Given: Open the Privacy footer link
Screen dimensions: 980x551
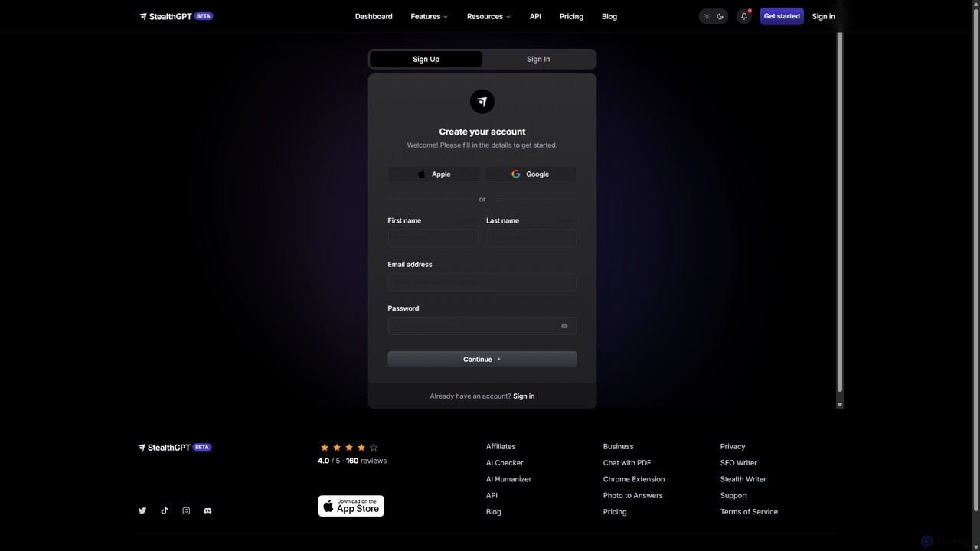Looking at the screenshot, I should pos(733,446).
